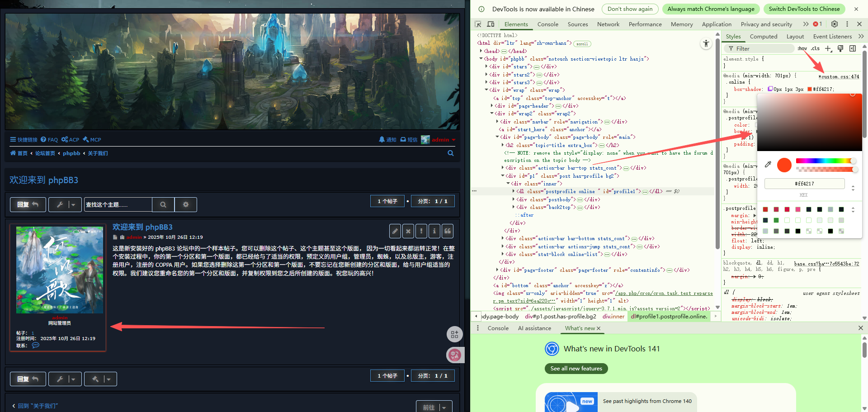Pick a color with the eyedropper
This screenshot has width=868, height=412.
tap(768, 165)
